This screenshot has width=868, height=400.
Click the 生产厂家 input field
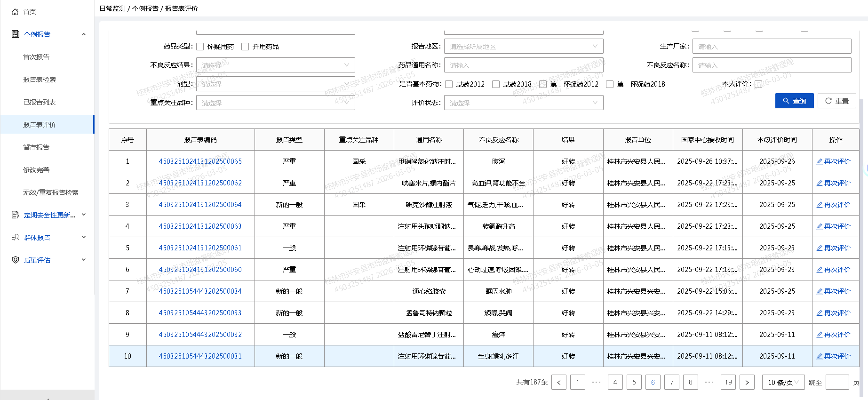click(x=772, y=46)
